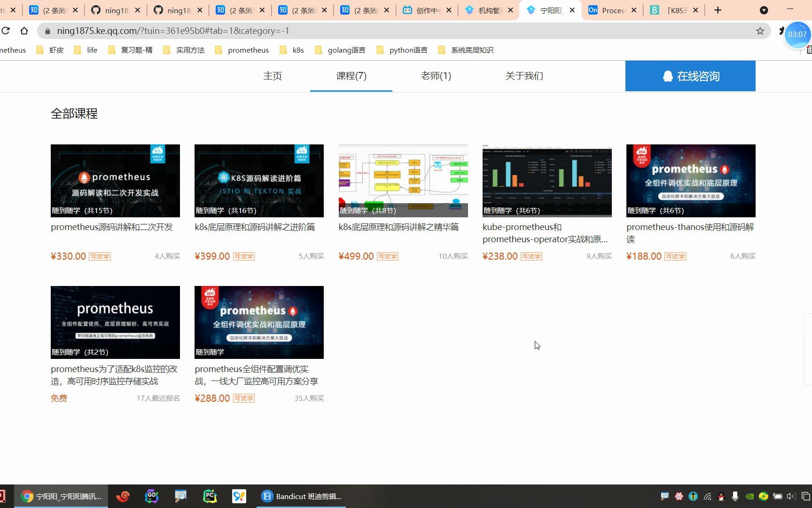Viewport: 812px width, 508px height.
Task: Click the volume icon in system tray
Action: (x=791, y=496)
